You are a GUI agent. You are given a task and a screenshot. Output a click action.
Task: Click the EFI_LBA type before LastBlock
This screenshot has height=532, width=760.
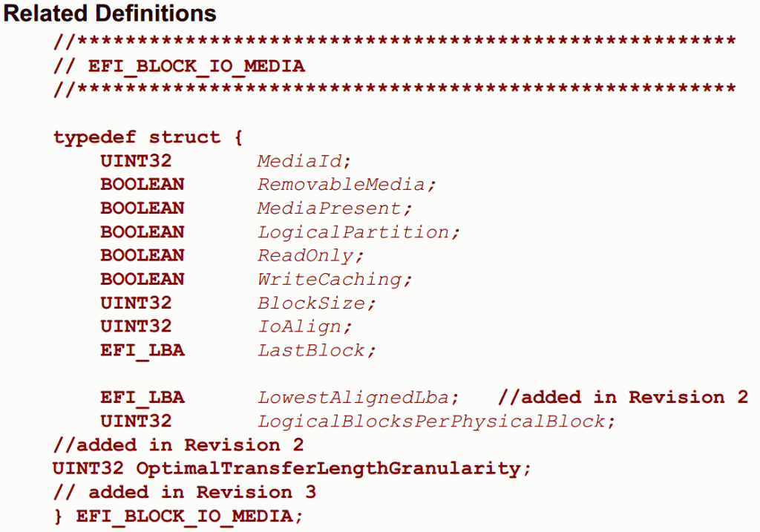[x=142, y=350]
